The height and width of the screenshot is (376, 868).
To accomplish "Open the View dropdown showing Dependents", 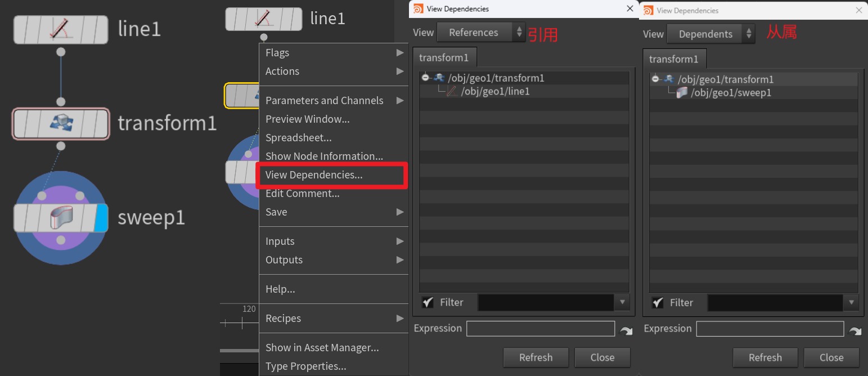I will click(x=710, y=34).
